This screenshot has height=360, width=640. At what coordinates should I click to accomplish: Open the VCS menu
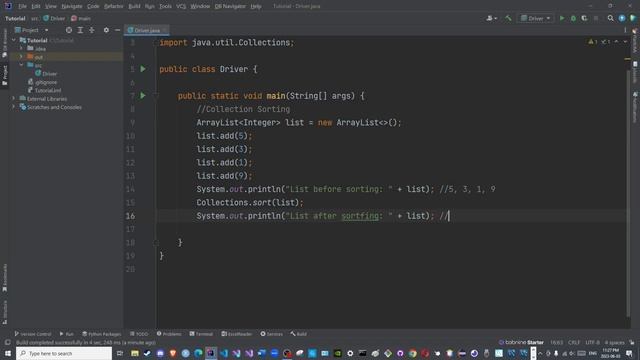tap(181, 6)
